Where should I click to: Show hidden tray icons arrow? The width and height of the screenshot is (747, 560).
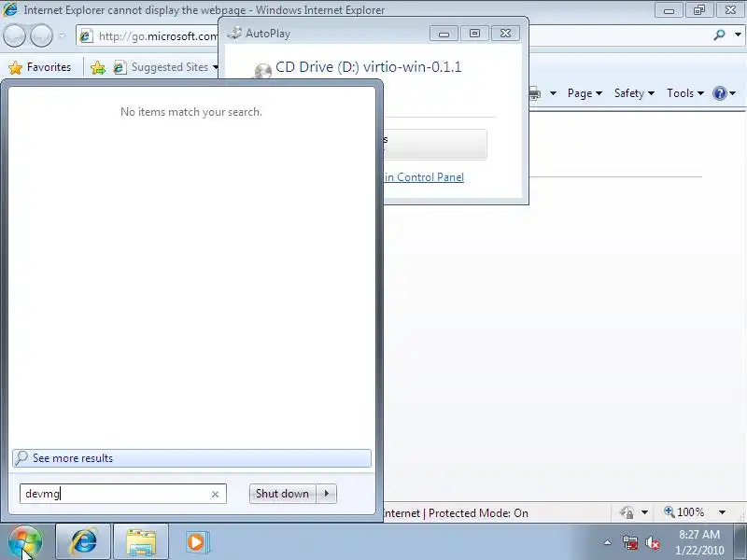pos(608,542)
